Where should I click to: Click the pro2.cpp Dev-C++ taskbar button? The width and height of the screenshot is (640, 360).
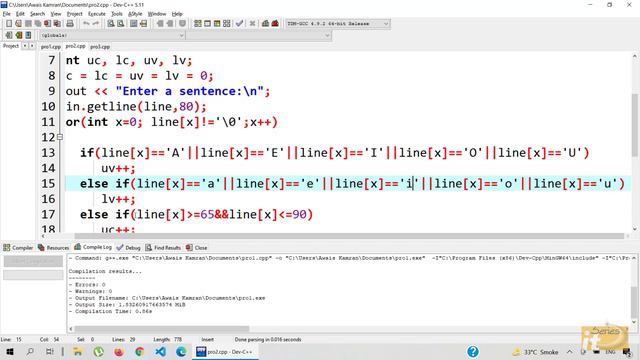[225, 351]
